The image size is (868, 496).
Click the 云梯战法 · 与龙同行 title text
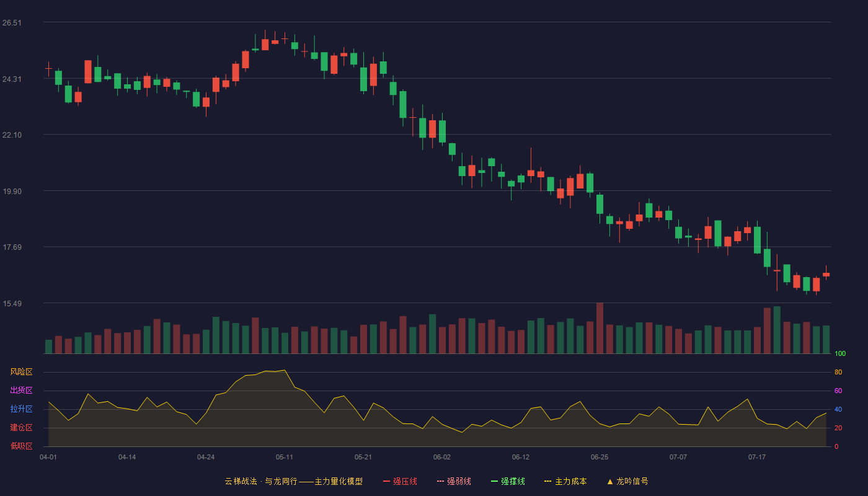coord(261,481)
